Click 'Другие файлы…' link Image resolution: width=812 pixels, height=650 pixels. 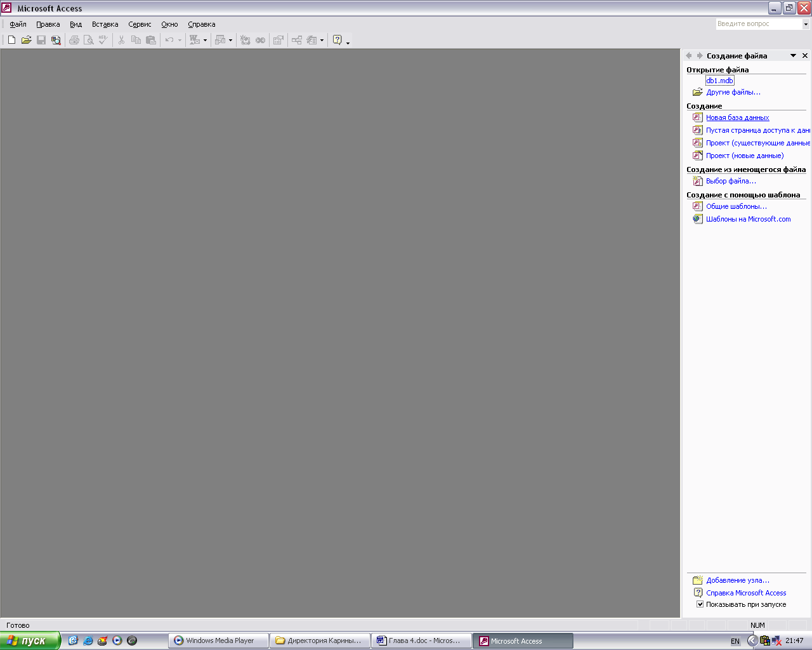733,92
